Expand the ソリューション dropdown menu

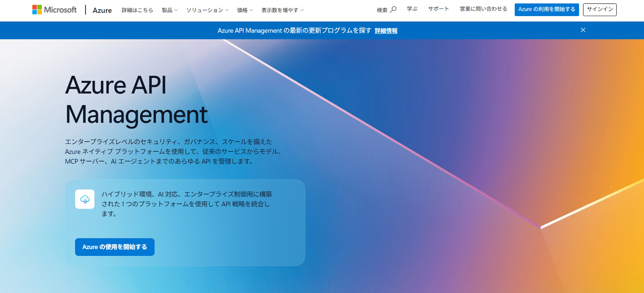click(x=207, y=10)
